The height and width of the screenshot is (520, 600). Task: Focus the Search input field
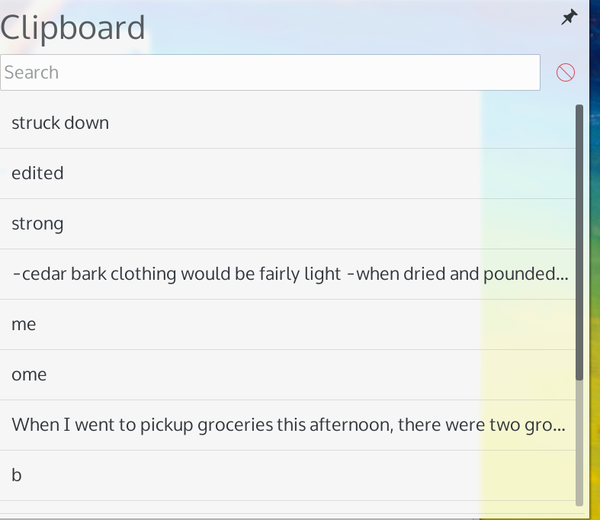[270, 72]
